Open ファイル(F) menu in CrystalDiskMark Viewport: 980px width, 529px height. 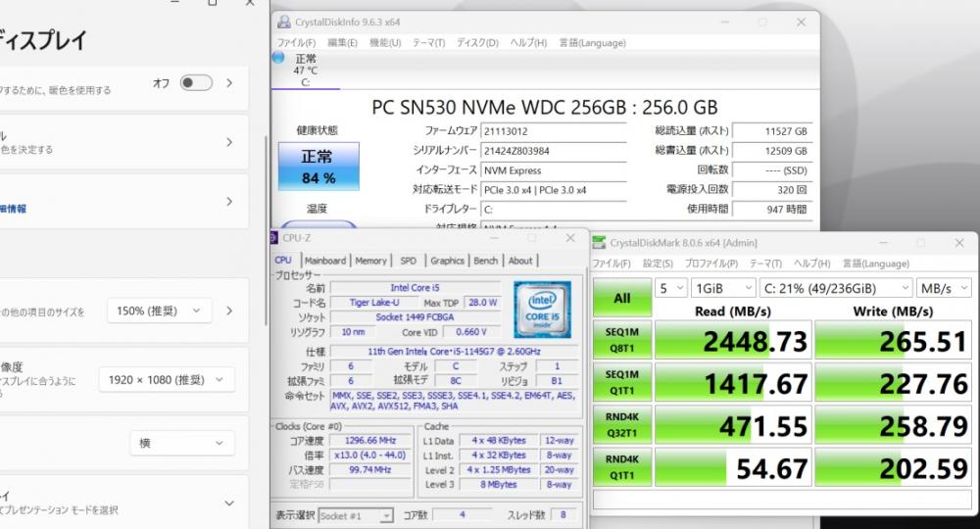click(612, 264)
